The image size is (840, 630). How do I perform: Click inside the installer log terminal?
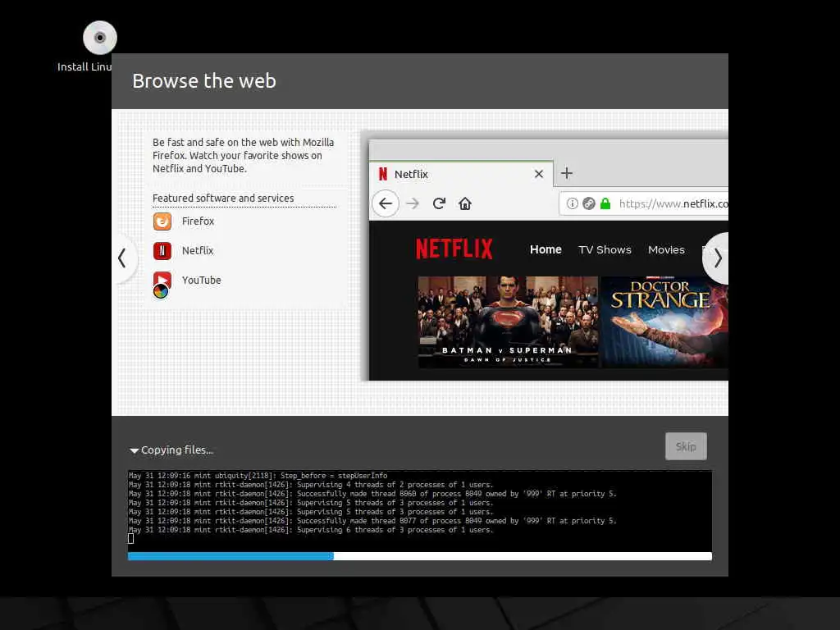(x=420, y=510)
